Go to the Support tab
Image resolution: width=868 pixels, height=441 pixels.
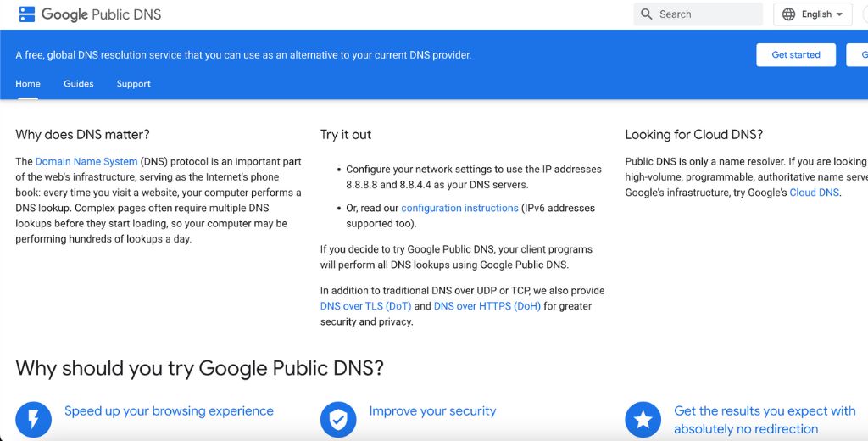[134, 84]
